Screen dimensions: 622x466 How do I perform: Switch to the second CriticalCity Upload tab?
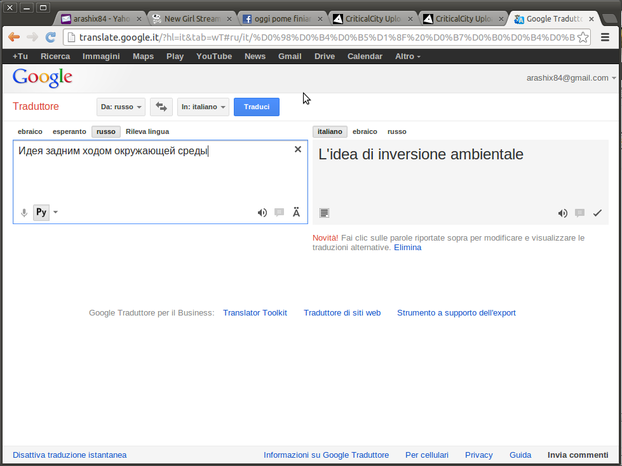pos(463,19)
